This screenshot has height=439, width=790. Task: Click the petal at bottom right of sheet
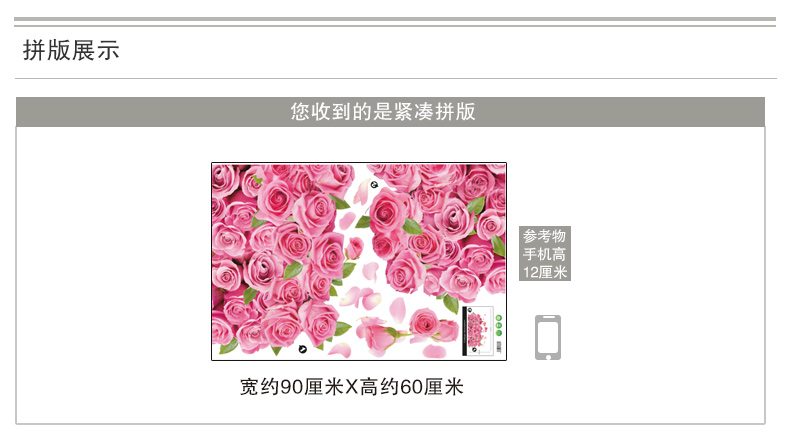tap(434, 351)
